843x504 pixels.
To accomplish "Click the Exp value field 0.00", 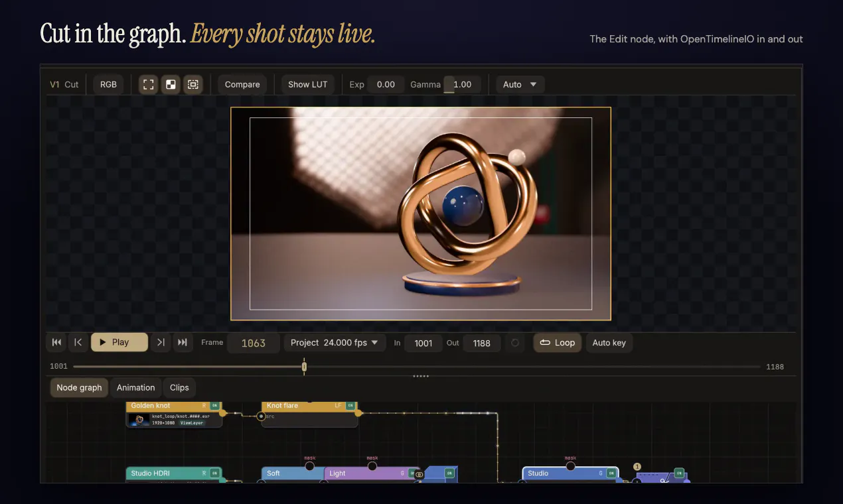I will [386, 84].
